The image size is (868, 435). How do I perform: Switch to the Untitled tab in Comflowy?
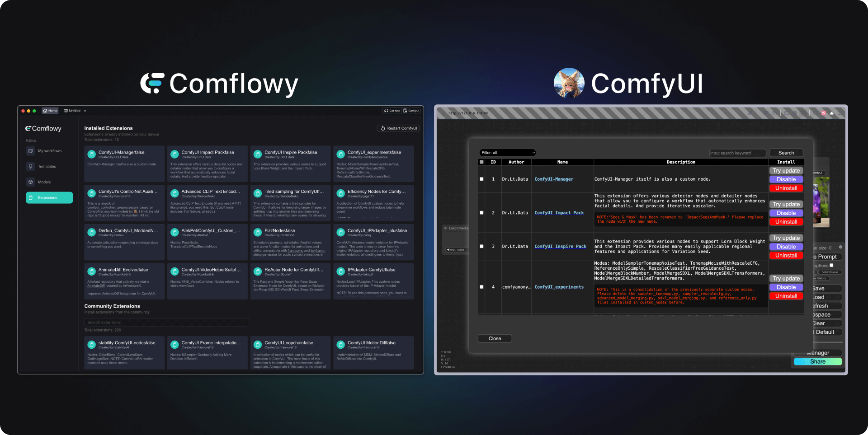[x=72, y=111]
